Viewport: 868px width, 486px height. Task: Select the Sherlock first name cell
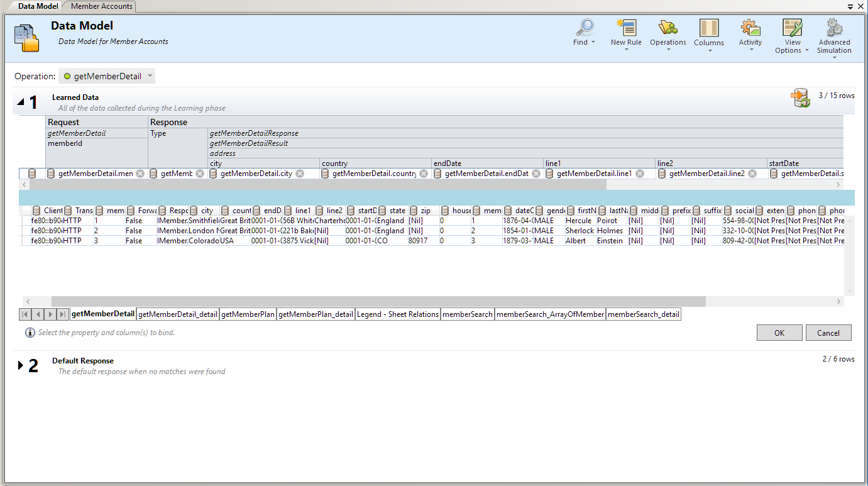click(x=579, y=231)
